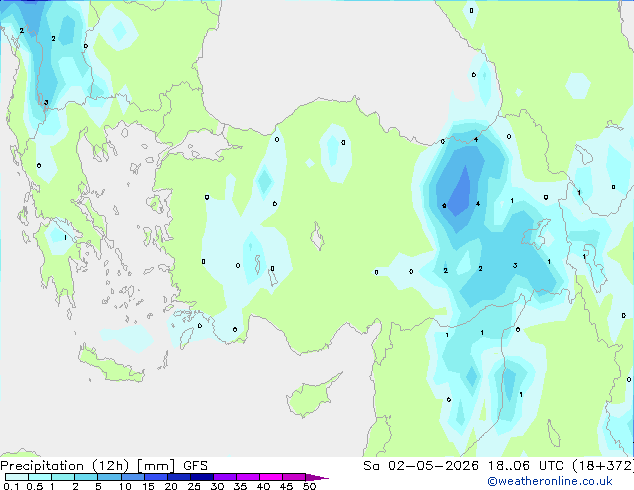Click the island of Cyprus on the map
634x490 pixels.
[x=311, y=396]
